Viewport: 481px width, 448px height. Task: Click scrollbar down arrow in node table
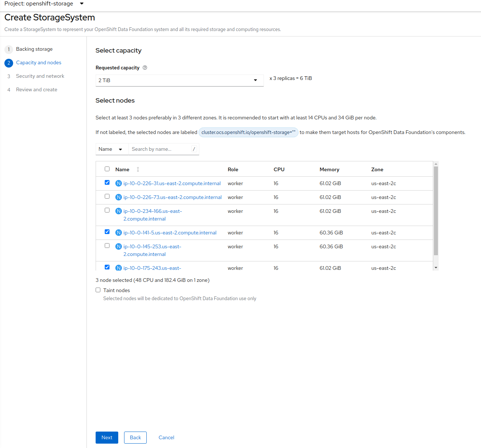[x=436, y=268]
